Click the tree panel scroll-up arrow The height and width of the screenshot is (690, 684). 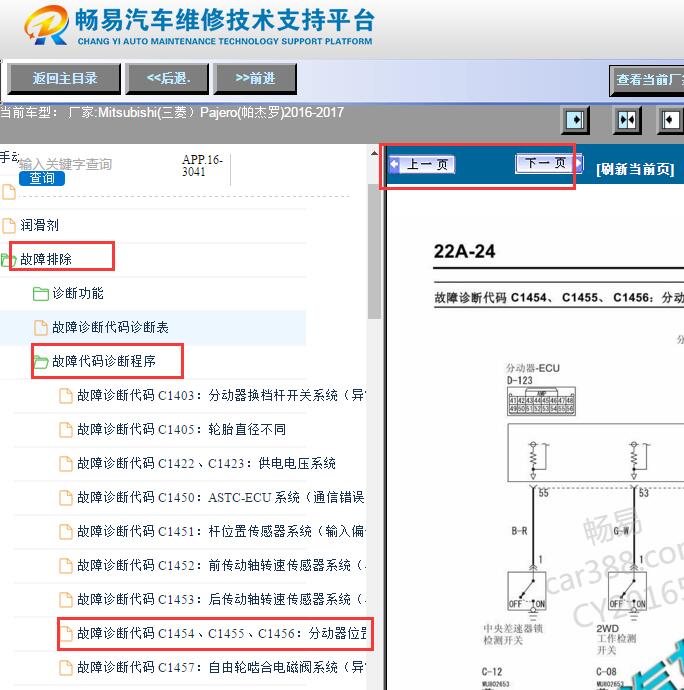[x=374, y=153]
